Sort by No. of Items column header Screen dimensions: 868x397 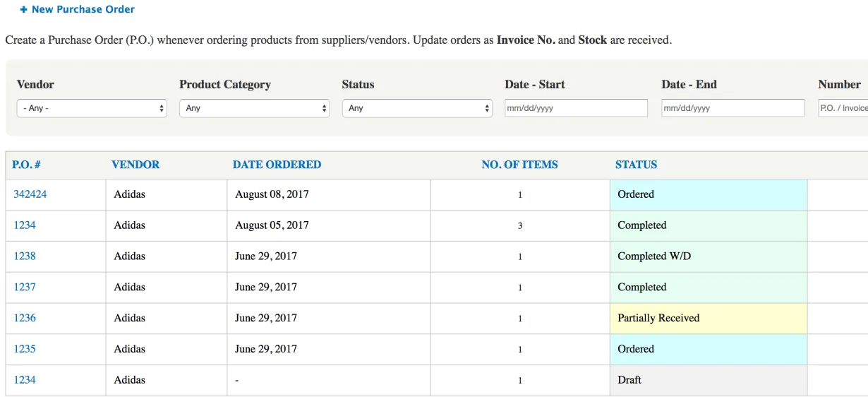(519, 165)
